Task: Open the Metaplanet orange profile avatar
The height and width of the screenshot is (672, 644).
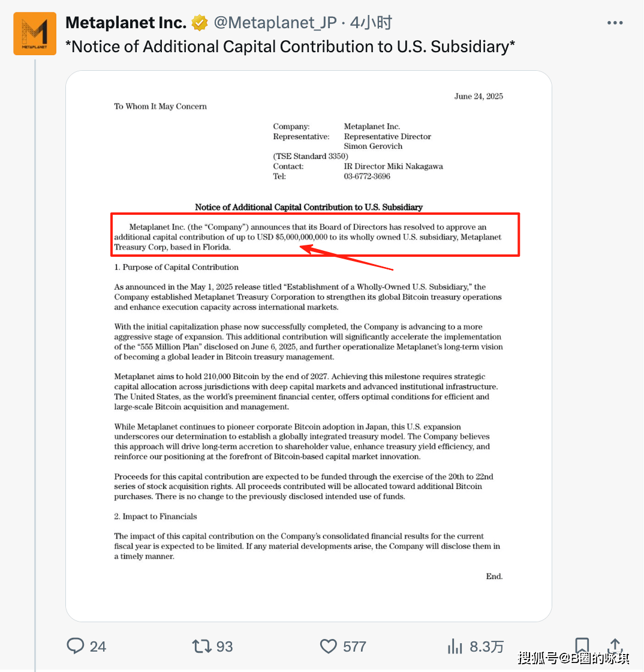Action: pyautogui.click(x=35, y=34)
